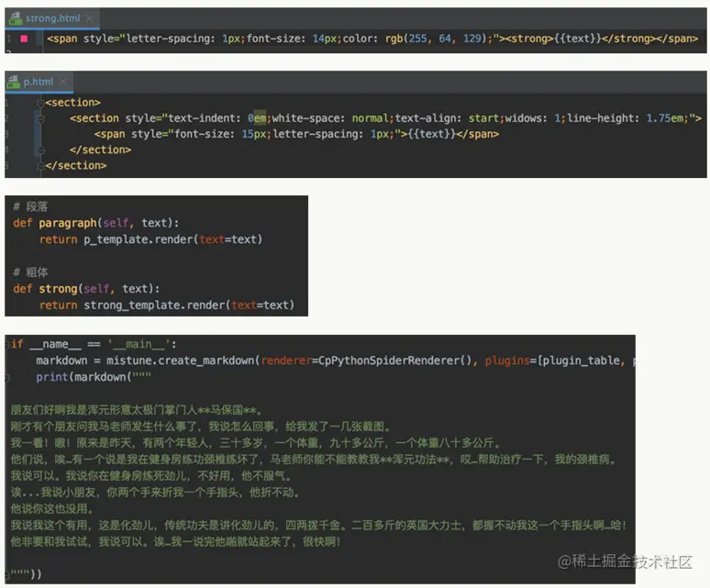The image size is (710, 588).
Task: Click CpPythonSpiderRenderer() argument
Action: click(x=394, y=361)
